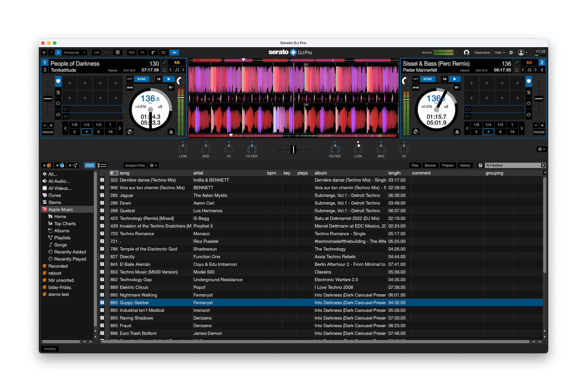This screenshot has height=392, width=587.
Task: Click the crossfader handle
Action: point(293,149)
